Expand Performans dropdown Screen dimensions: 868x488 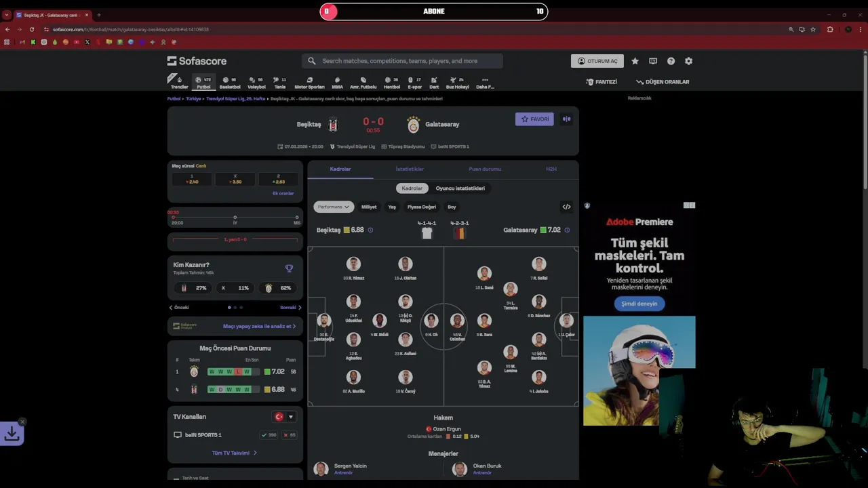click(334, 207)
